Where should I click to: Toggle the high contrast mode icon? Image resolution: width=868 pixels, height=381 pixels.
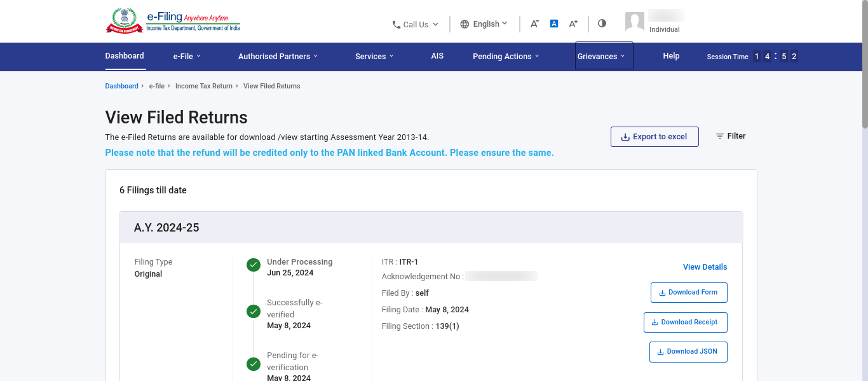(x=602, y=24)
